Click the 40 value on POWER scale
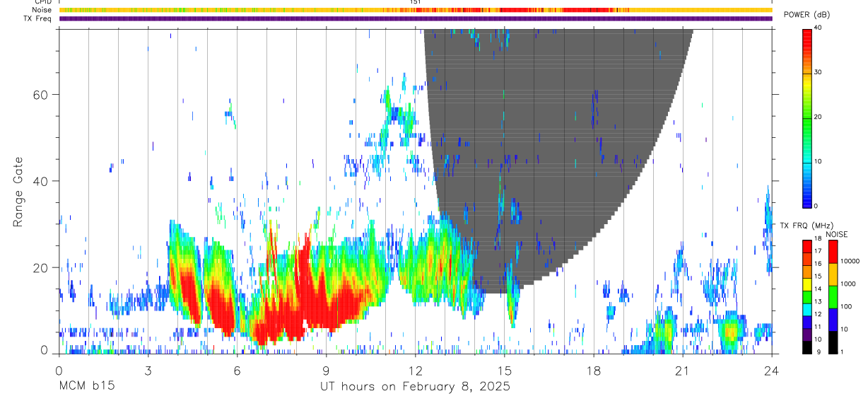 (x=818, y=28)
